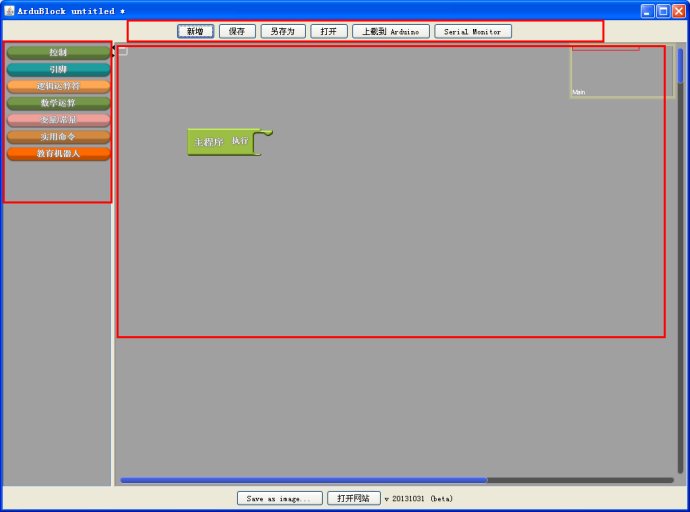Open the 实用命令 (Utilities) block drawer
Image resolution: width=690 pixels, height=512 pixels.
point(58,136)
